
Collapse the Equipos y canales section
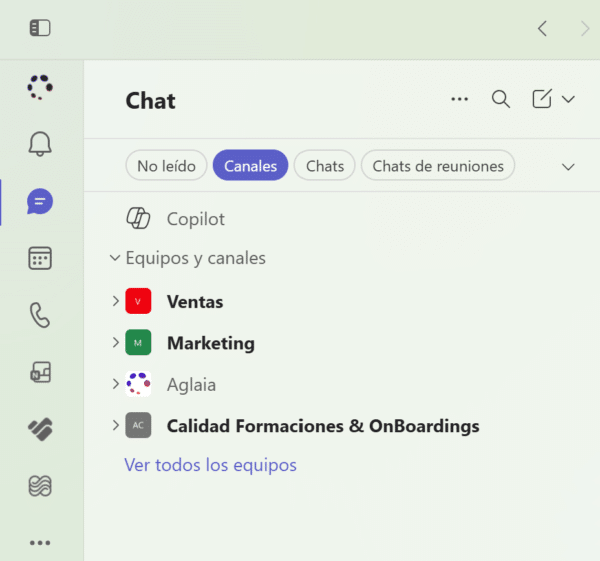click(115, 258)
